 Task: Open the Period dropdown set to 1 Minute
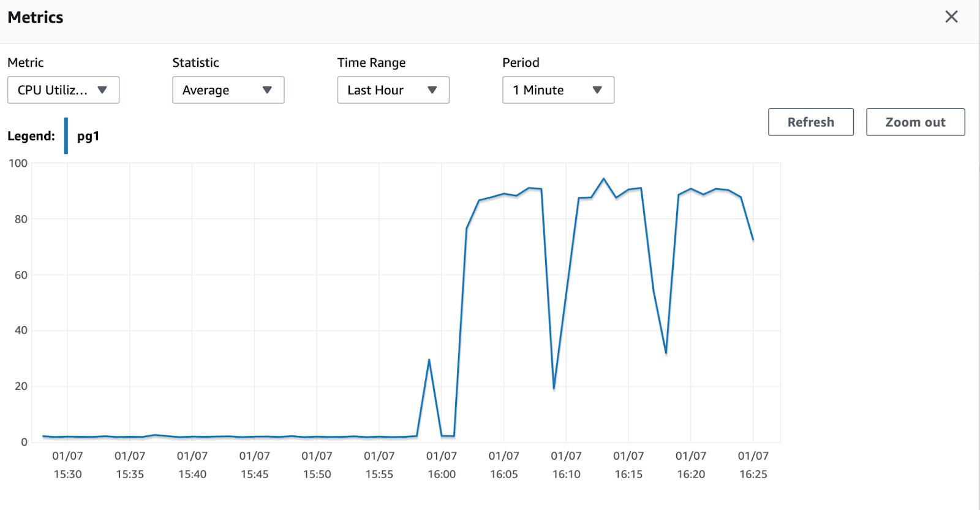point(558,90)
